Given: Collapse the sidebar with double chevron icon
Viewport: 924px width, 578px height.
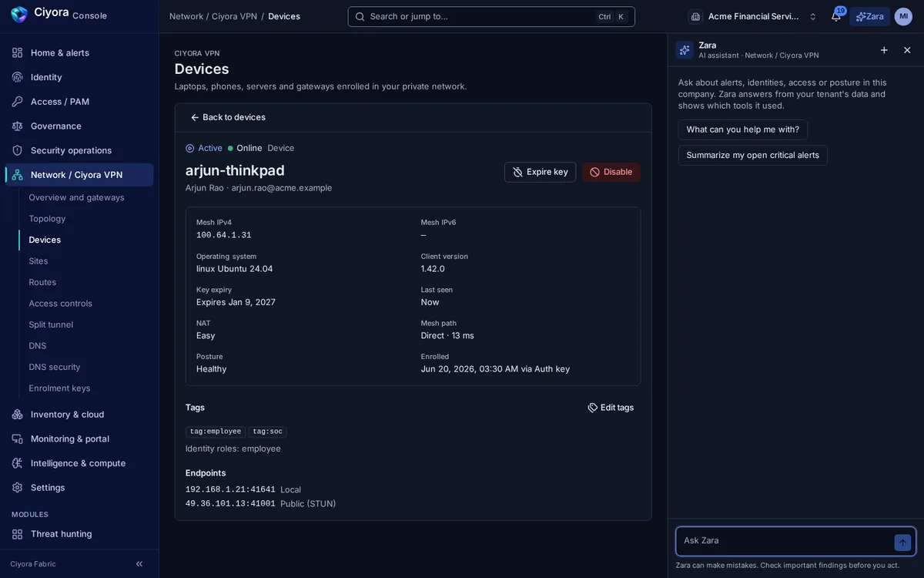Looking at the screenshot, I should pos(139,564).
